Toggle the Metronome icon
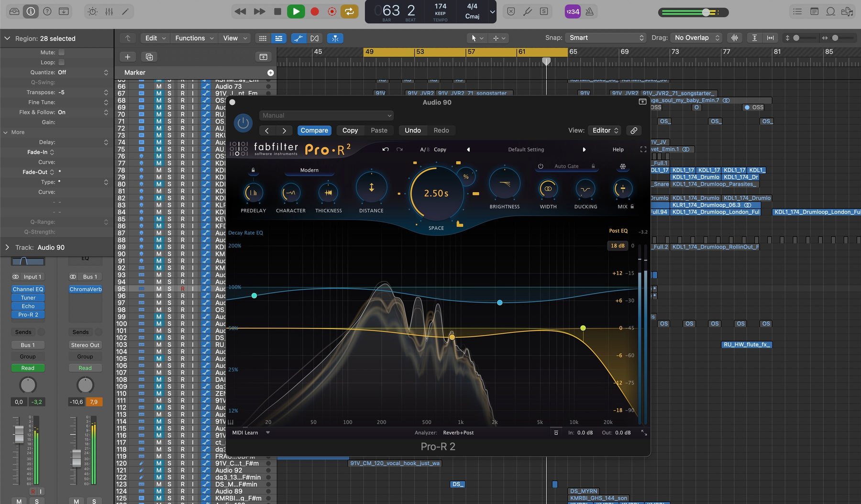 [x=590, y=11]
